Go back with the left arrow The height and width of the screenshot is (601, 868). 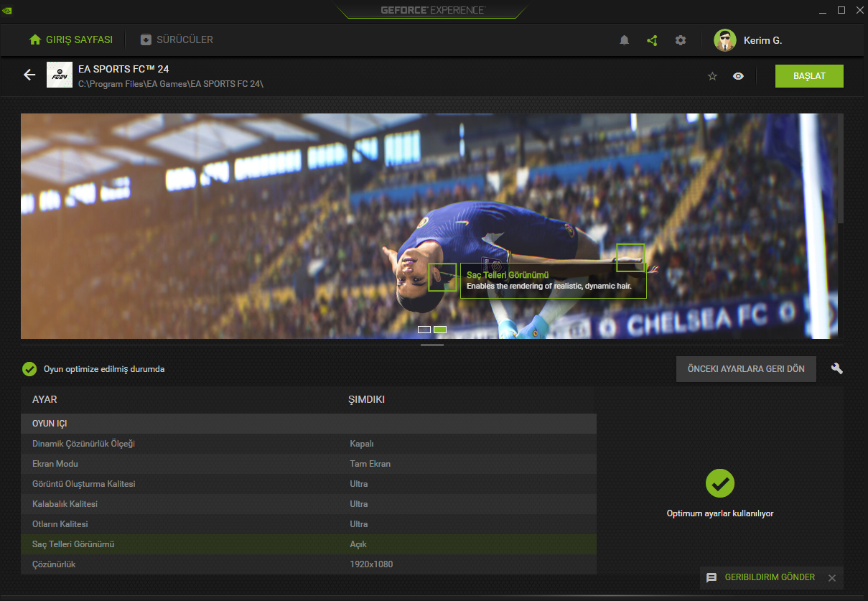[x=29, y=75]
